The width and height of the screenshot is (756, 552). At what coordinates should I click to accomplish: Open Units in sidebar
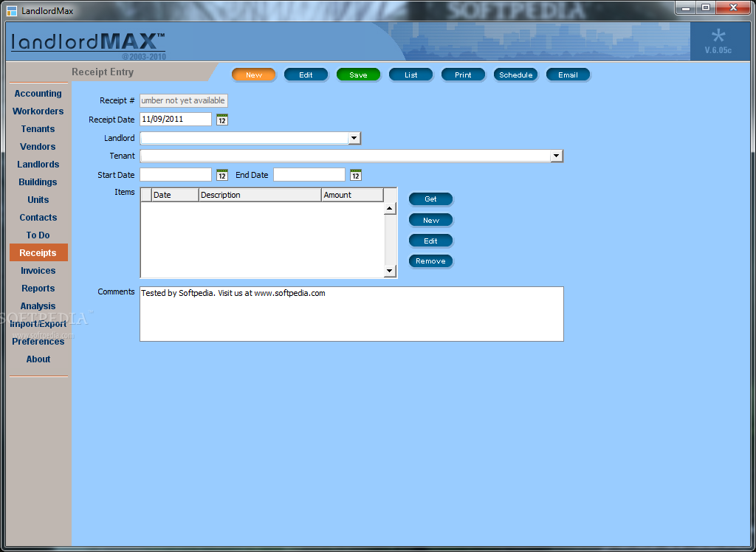pyautogui.click(x=38, y=199)
